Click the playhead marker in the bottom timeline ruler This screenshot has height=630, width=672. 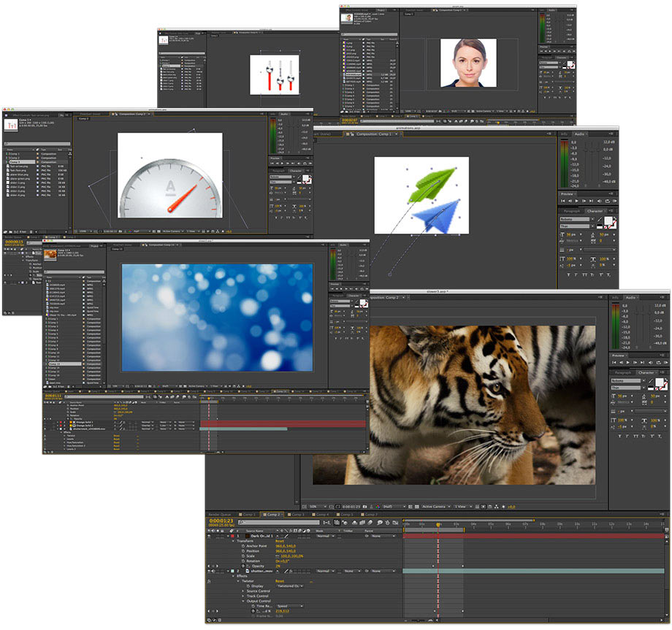click(438, 525)
